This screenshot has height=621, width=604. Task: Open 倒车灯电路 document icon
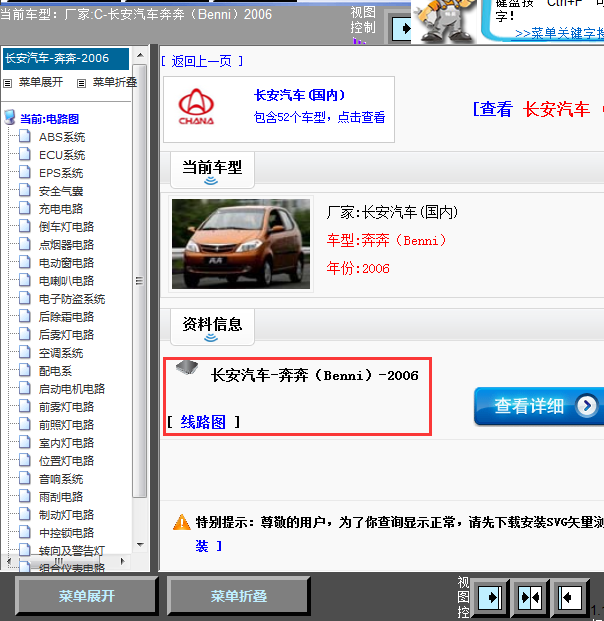click(x=25, y=226)
